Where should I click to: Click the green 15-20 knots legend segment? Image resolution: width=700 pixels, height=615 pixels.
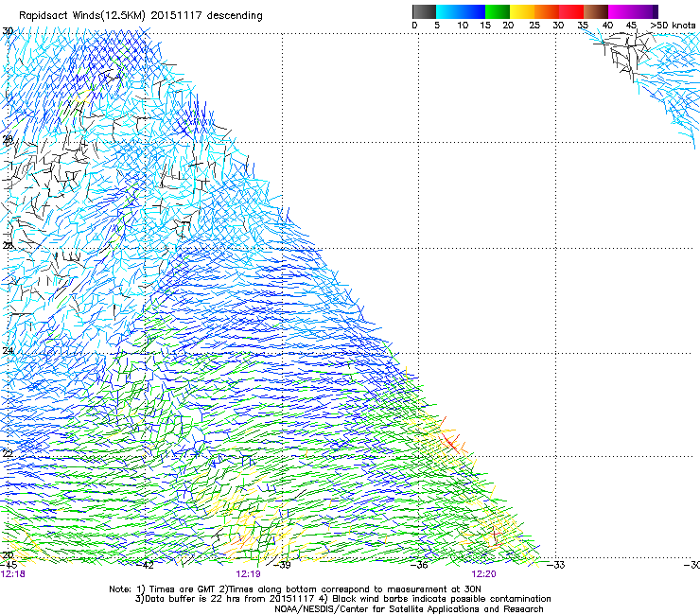498,11
